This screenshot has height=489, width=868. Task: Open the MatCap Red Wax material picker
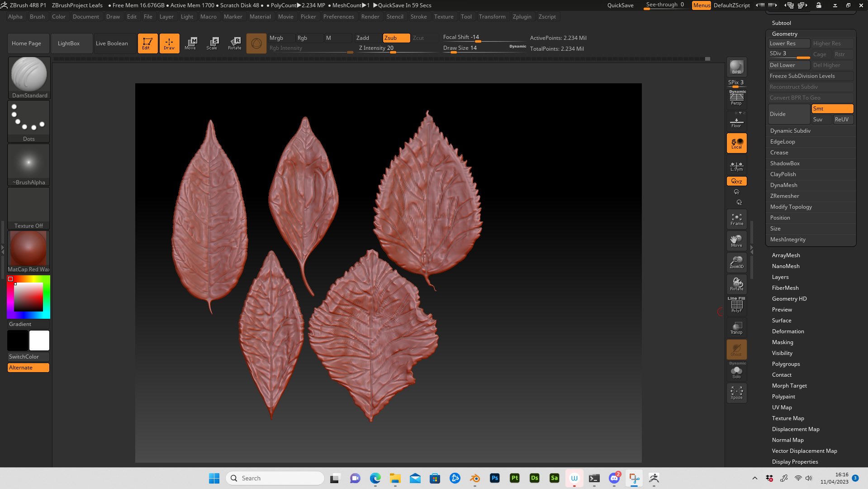coord(28,248)
